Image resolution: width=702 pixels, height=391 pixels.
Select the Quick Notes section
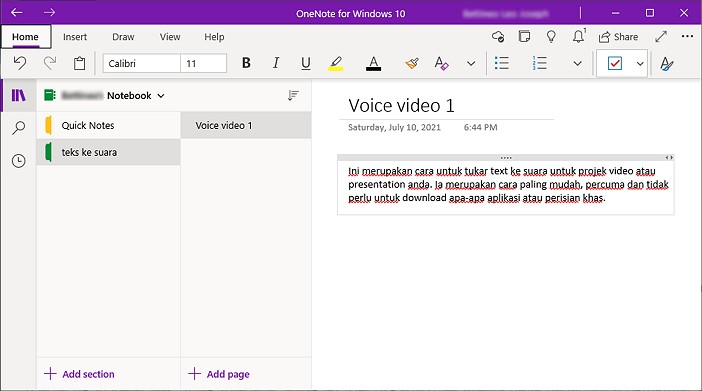click(x=108, y=125)
